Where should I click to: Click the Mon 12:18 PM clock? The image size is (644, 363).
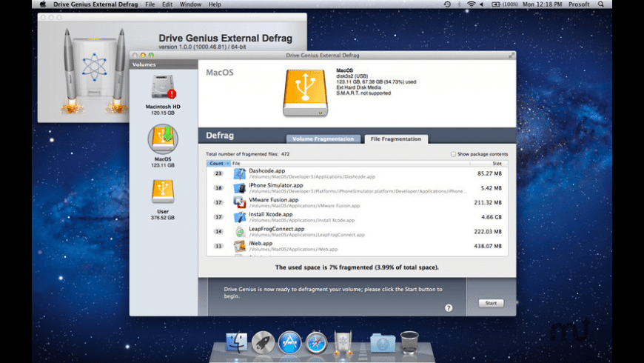[x=542, y=4]
